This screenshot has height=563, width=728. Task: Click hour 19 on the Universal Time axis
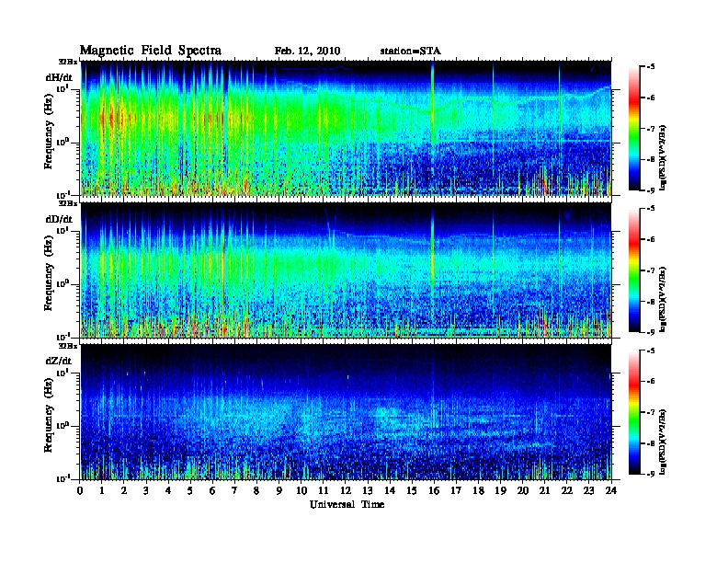point(500,491)
